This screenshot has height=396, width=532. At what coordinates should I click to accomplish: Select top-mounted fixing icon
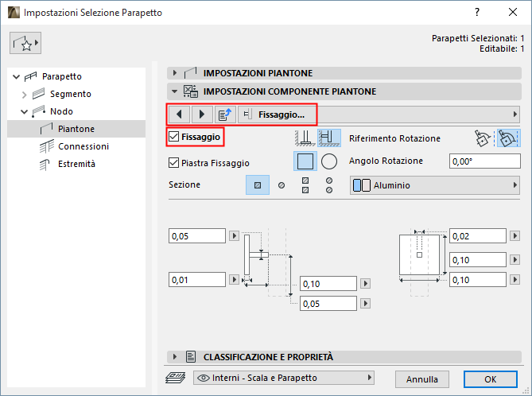tap(305, 138)
